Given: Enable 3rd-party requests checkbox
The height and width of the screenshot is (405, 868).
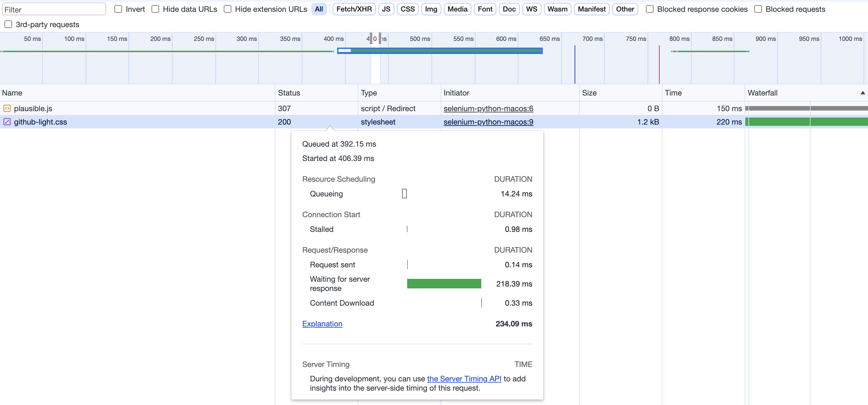Looking at the screenshot, I should [8, 24].
